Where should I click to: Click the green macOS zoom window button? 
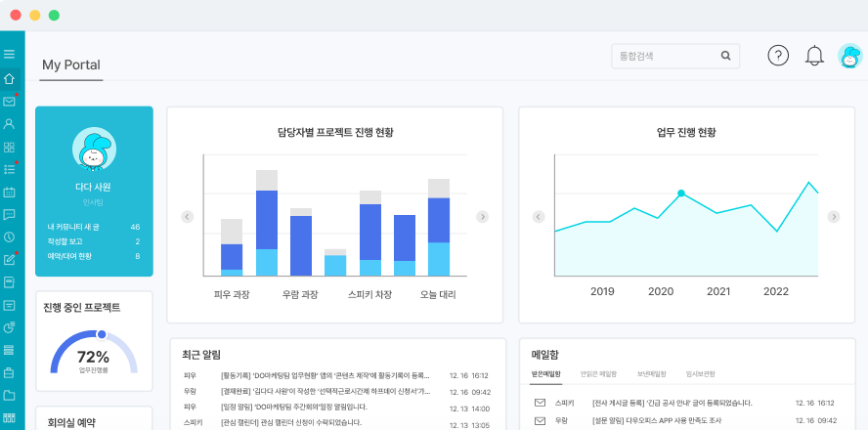54,16
